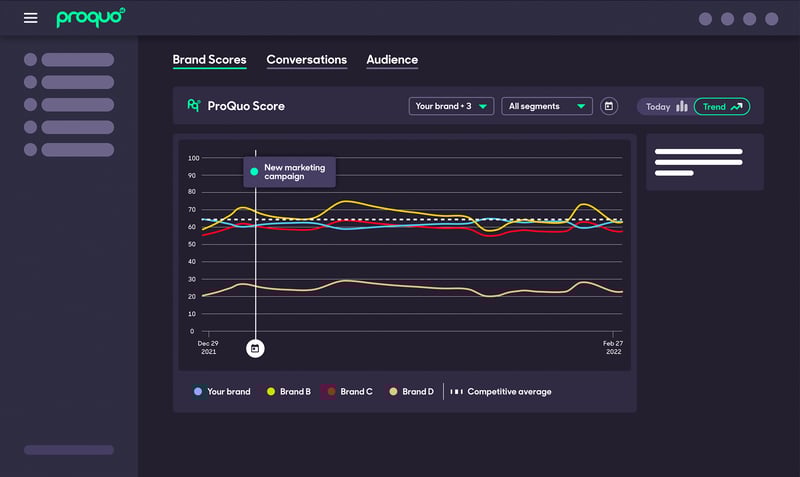Switch to the Conversations tab
The height and width of the screenshot is (477, 800).
click(307, 60)
